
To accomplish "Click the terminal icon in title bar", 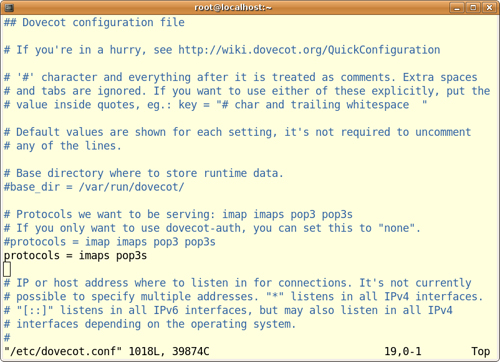I will coord(9,7).
